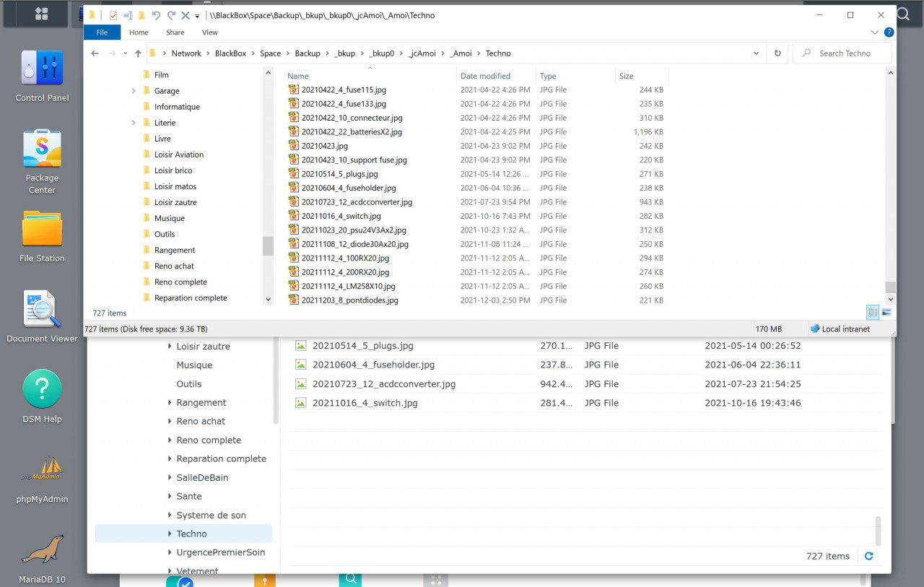Navigate up to the _Amoi folder

point(137,53)
